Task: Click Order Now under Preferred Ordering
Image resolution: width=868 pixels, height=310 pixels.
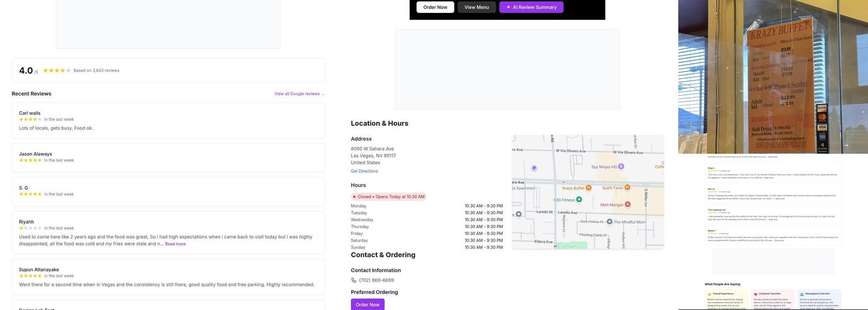Action: [368, 304]
